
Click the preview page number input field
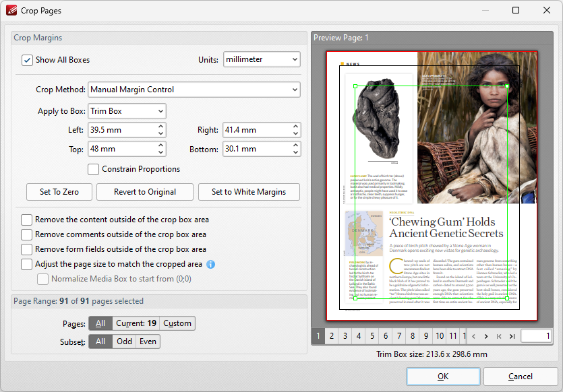click(x=537, y=336)
